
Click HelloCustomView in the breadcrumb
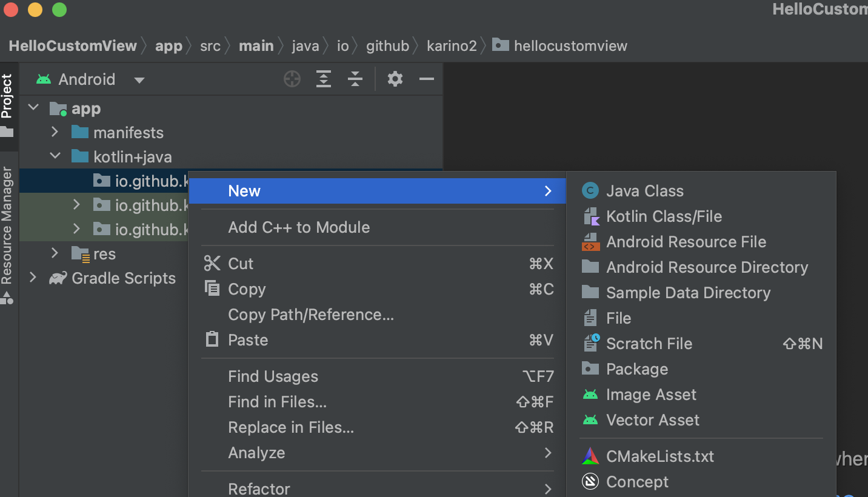[x=73, y=46]
